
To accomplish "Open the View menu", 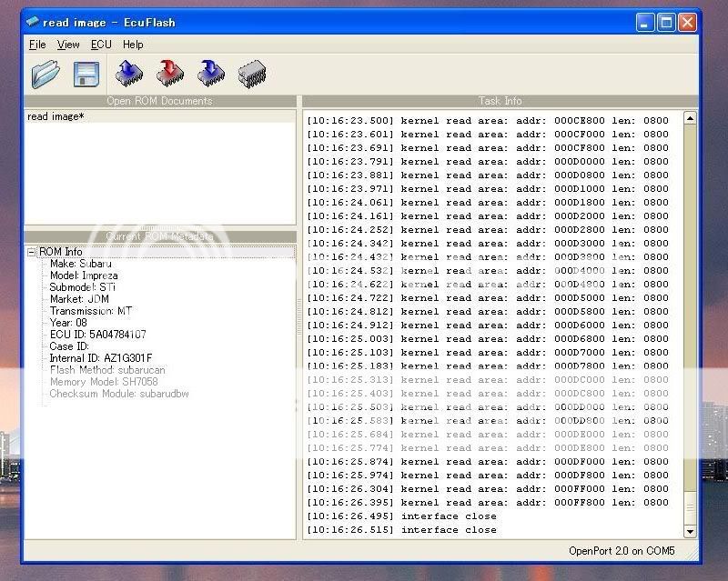I will point(68,45).
